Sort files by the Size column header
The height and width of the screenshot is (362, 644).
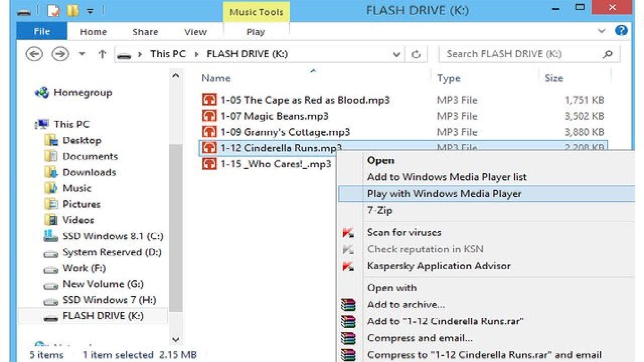click(x=553, y=78)
